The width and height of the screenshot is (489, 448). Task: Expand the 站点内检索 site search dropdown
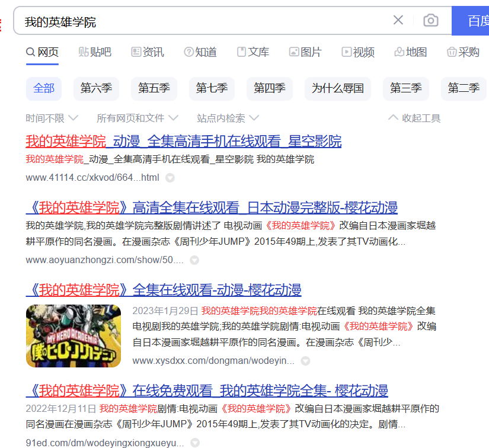[228, 119]
